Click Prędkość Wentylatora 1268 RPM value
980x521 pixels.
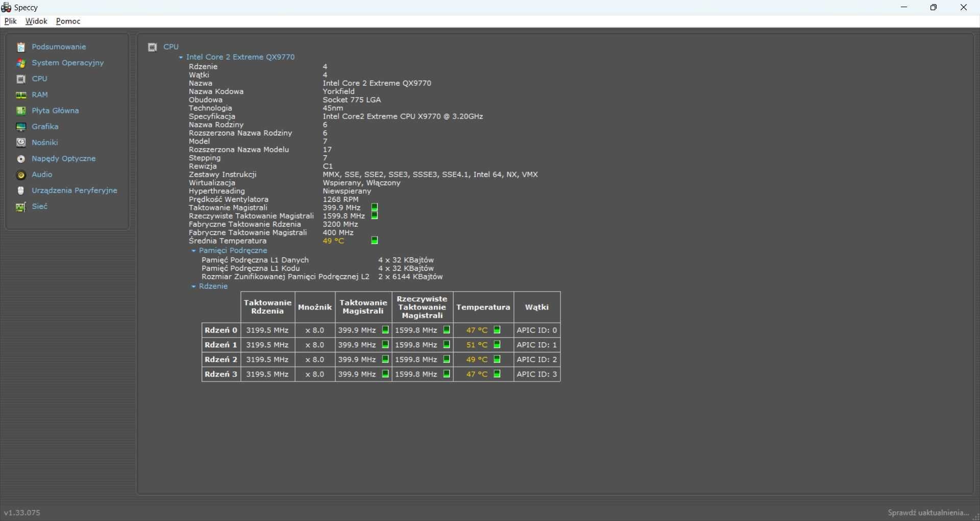point(340,199)
